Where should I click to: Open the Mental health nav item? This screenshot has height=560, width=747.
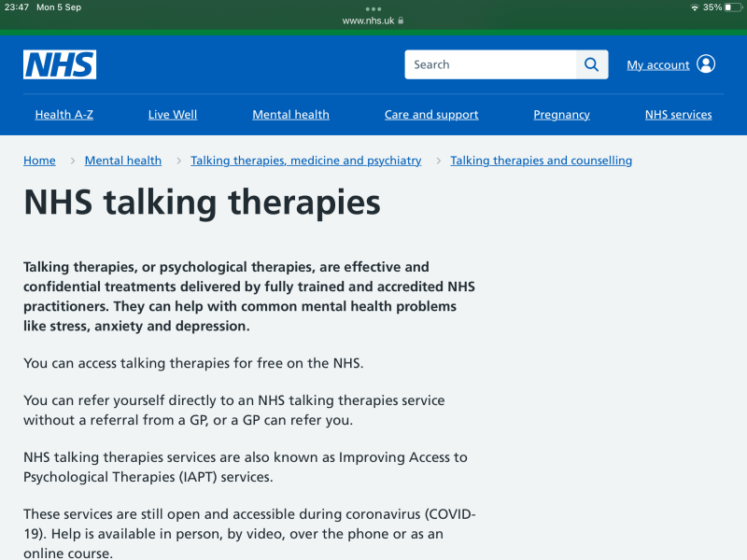click(290, 114)
